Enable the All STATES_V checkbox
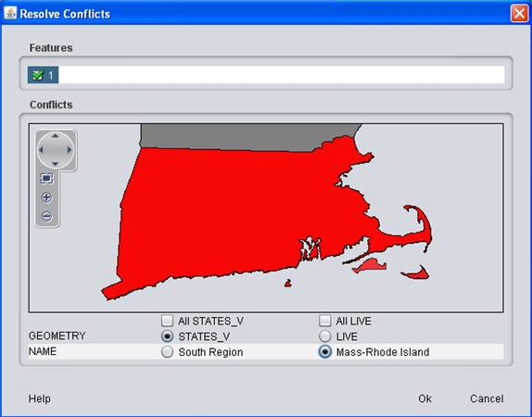 [x=167, y=321]
